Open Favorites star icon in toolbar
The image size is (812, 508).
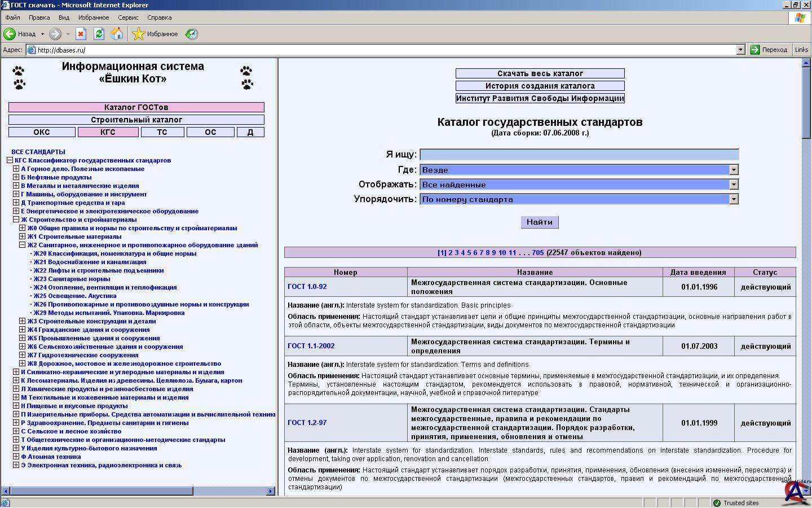click(x=139, y=34)
